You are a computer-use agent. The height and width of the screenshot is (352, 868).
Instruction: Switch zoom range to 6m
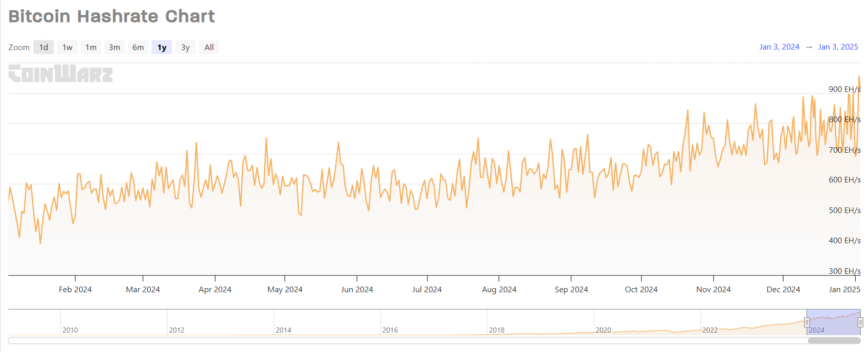(138, 48)
